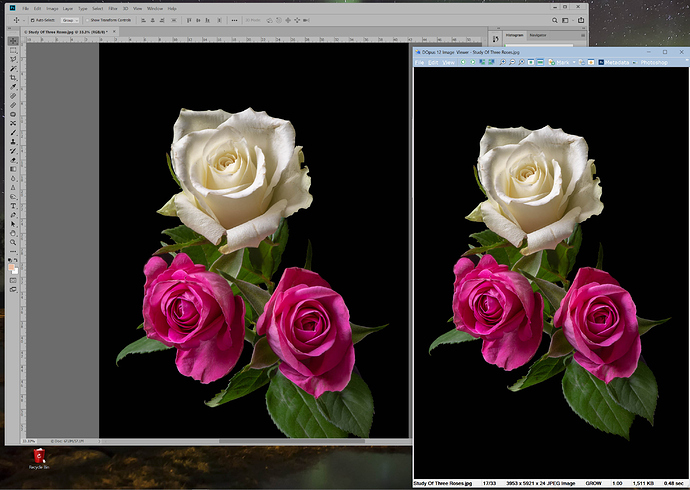The height and width of the screenshot is (490, 690).
Task: Open align options three-dots menu
Action: (x=234, y=20)
